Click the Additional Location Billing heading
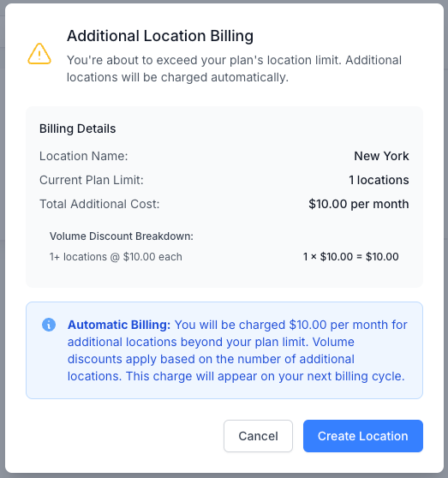Screen dimensions: 448x478 pyautogui.click(x=160, y=36)
